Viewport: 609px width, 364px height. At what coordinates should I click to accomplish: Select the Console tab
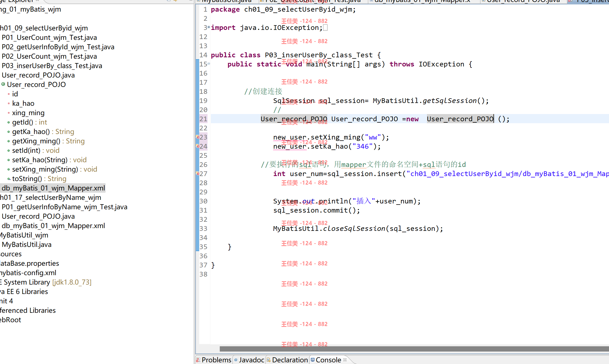[328, 360]
